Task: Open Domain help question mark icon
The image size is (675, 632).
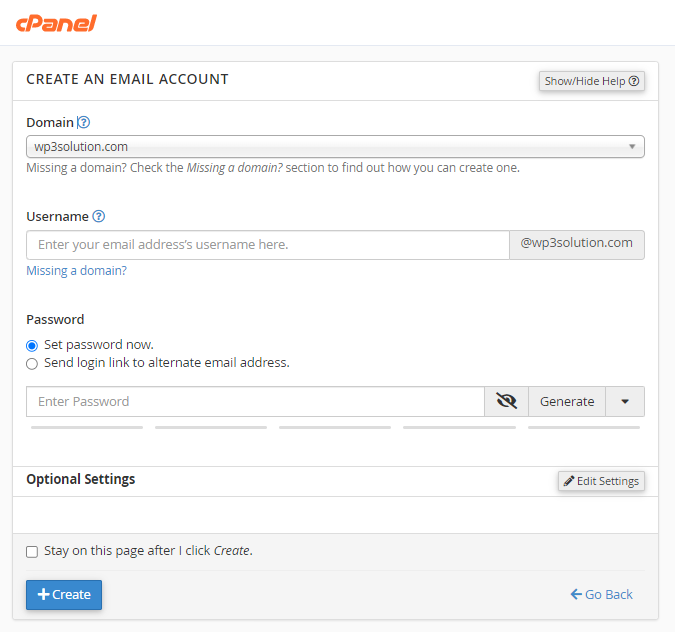Action: point(84,123)
